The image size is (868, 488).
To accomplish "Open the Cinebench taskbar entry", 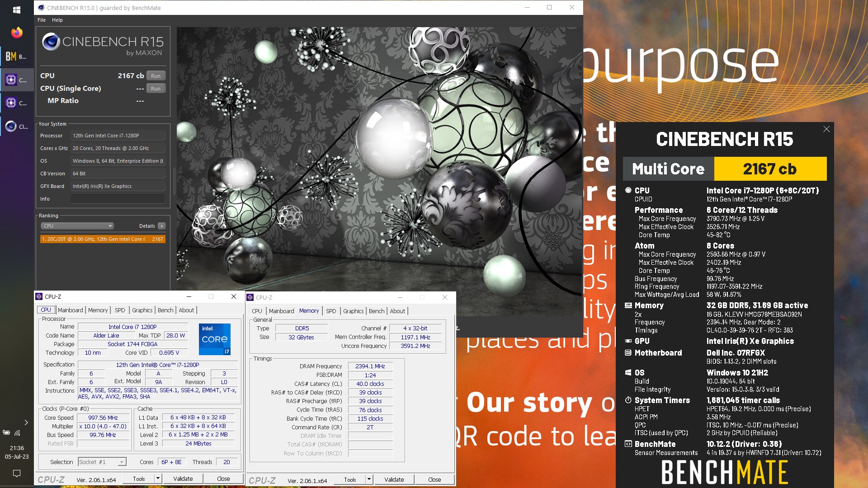I will (17, 127).
